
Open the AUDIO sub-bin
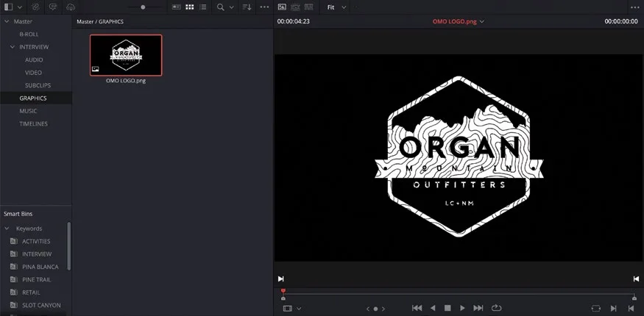pyautogui.click(x=34, y=60)
